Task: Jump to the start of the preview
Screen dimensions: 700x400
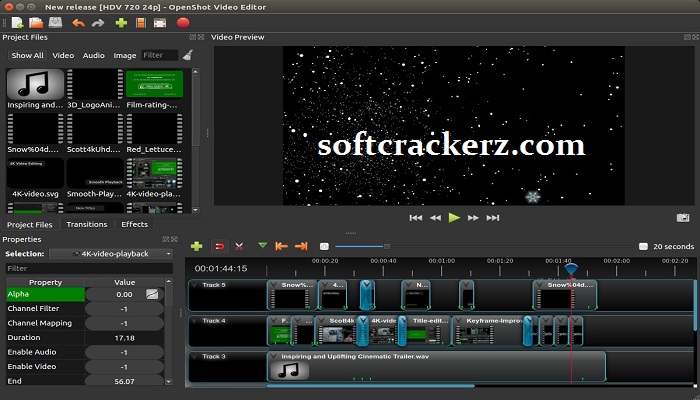Action: click(416, 218)
